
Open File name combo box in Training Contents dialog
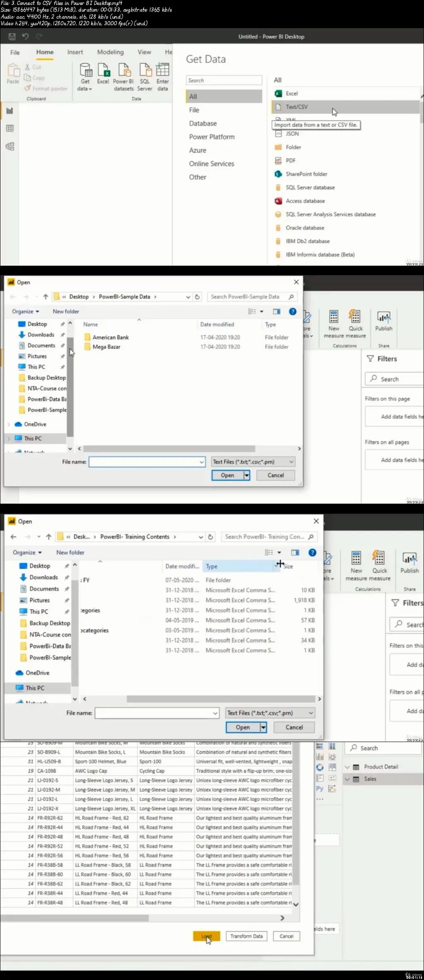(215, 713)
